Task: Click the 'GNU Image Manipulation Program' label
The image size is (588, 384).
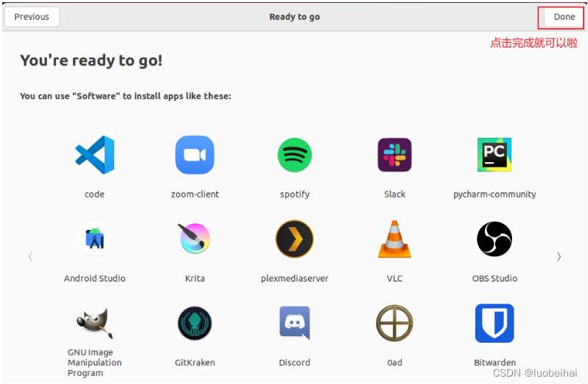Action: click(94, 363)
